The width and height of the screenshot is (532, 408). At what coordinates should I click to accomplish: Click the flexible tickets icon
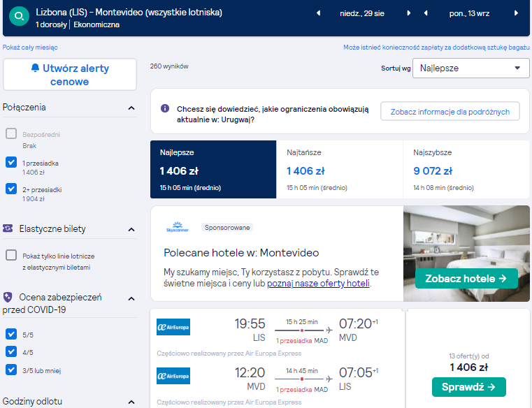coord(8,228)
